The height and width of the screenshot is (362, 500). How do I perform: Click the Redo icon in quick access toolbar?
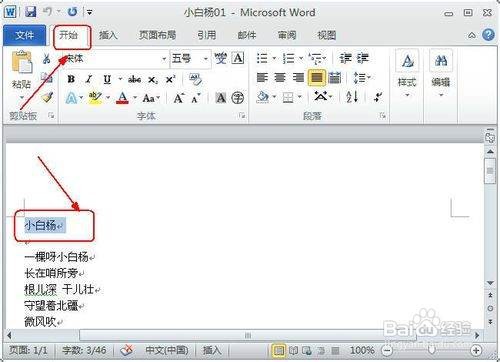[x=72, y=12]
